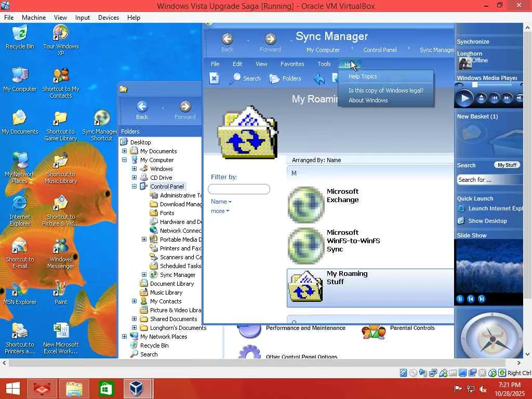Open Shortcut to E-mail icon

coord(20,254)
